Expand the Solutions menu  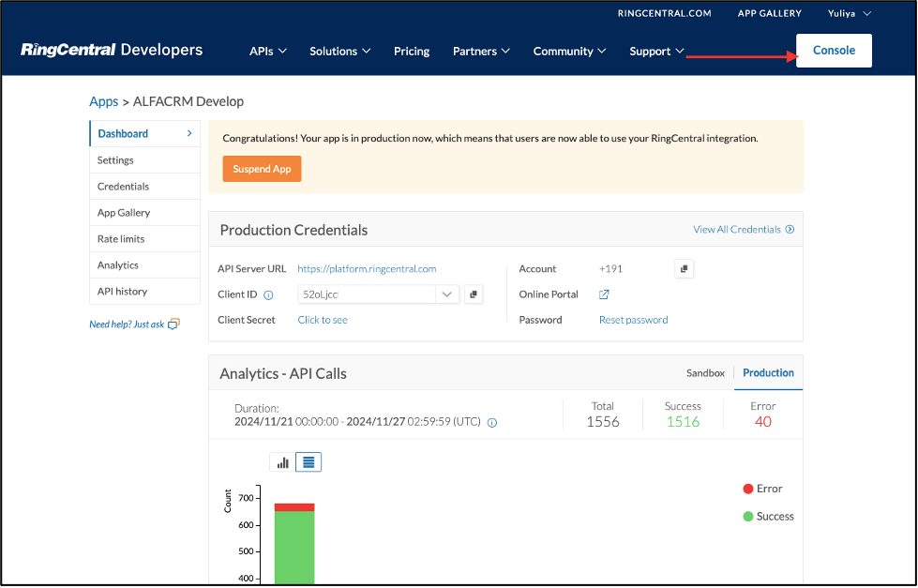pos(340,51)
